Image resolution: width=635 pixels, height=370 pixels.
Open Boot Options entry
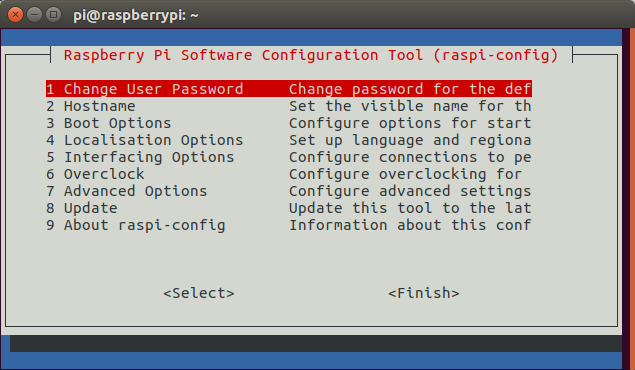pos(289,123)
